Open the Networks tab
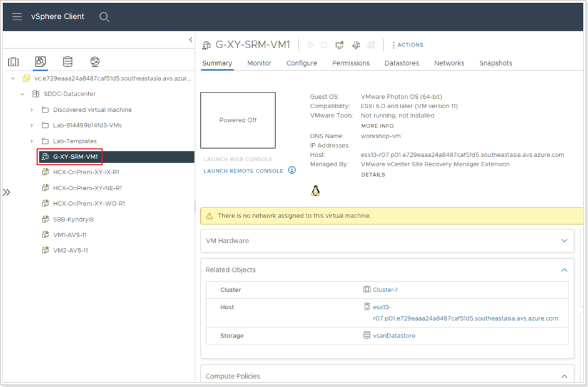Image resolution: width=588 pixels, height=387 pixels. (449, 63)
